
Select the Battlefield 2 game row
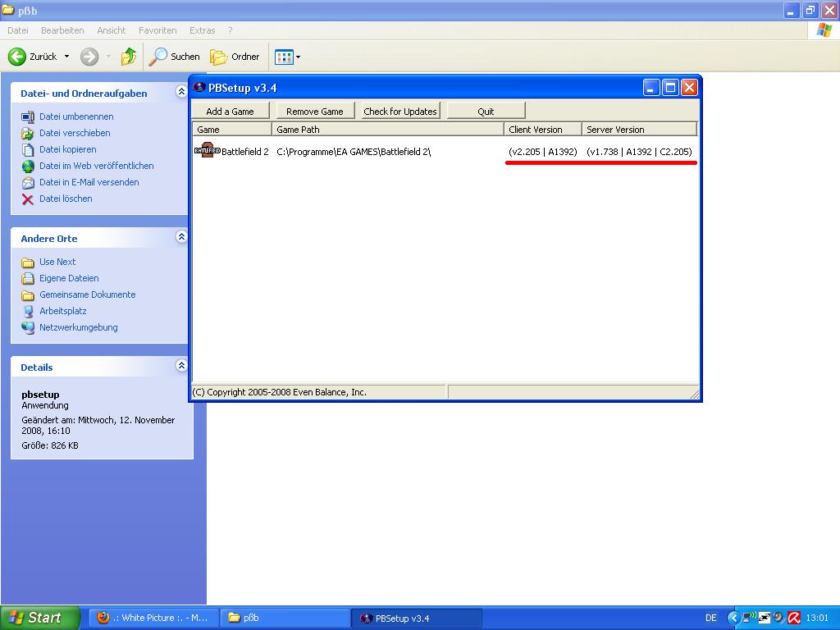445,152
